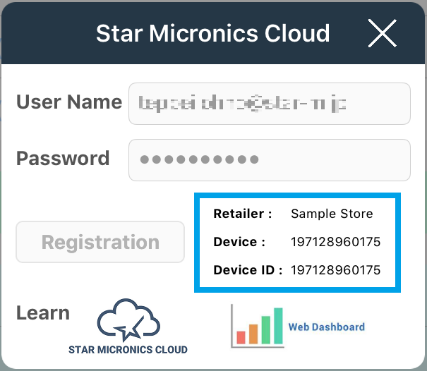
Task: Click the blurred email address text
Action: pos(242,104)
